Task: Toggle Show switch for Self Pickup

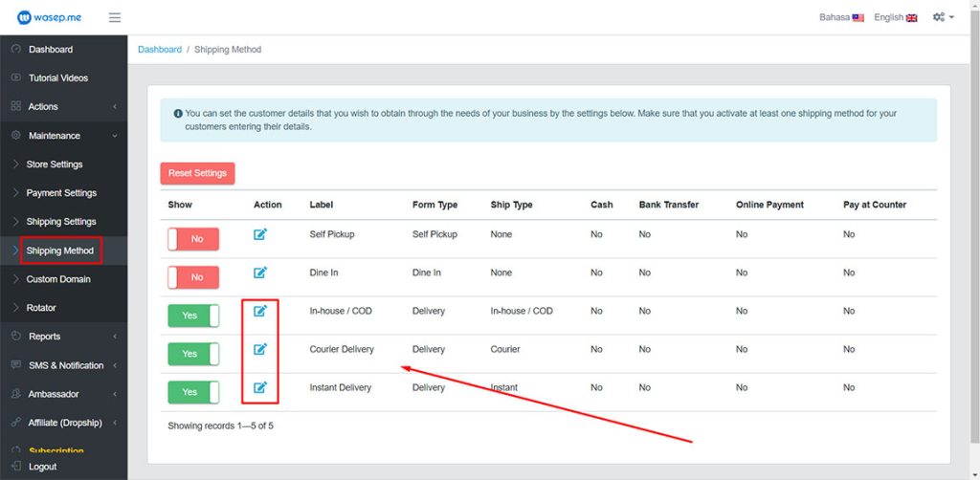Action: 193,239
